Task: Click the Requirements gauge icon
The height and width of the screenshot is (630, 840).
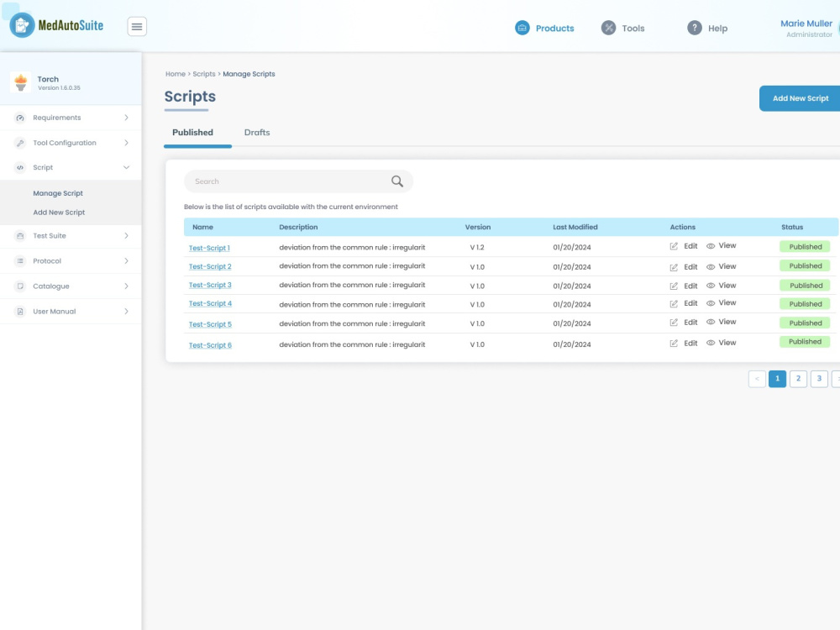Action: point(20,118)
